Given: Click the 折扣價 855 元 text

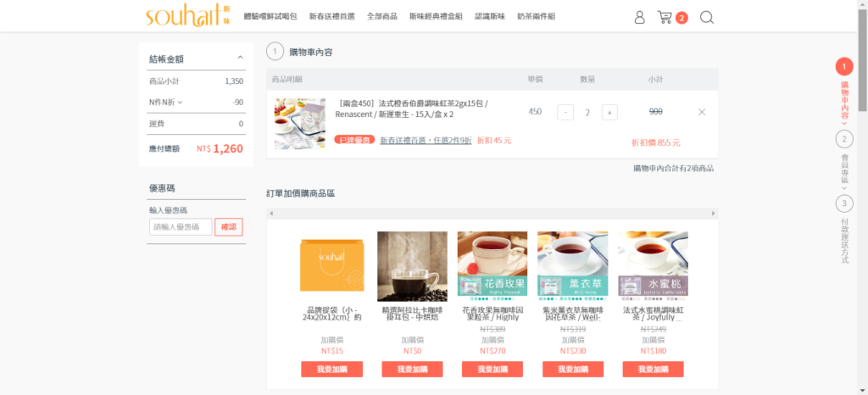Looking at the screenshot, I should coord(656,142).
